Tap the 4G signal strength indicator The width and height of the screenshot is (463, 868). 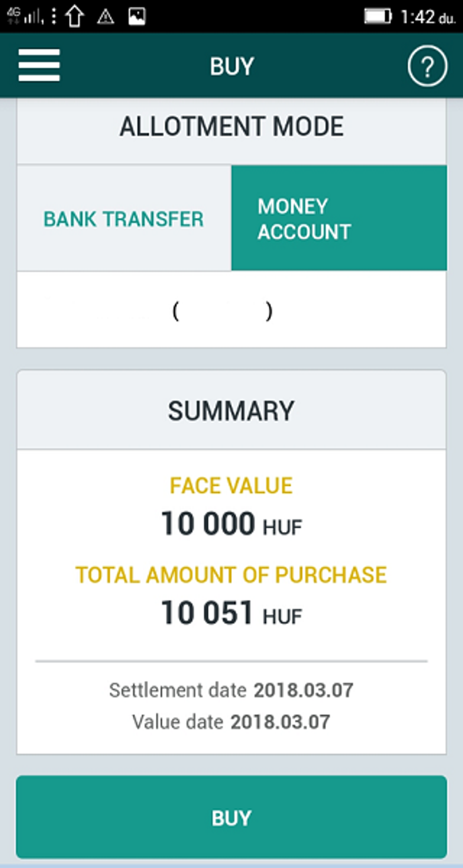(x=25, y=16)
